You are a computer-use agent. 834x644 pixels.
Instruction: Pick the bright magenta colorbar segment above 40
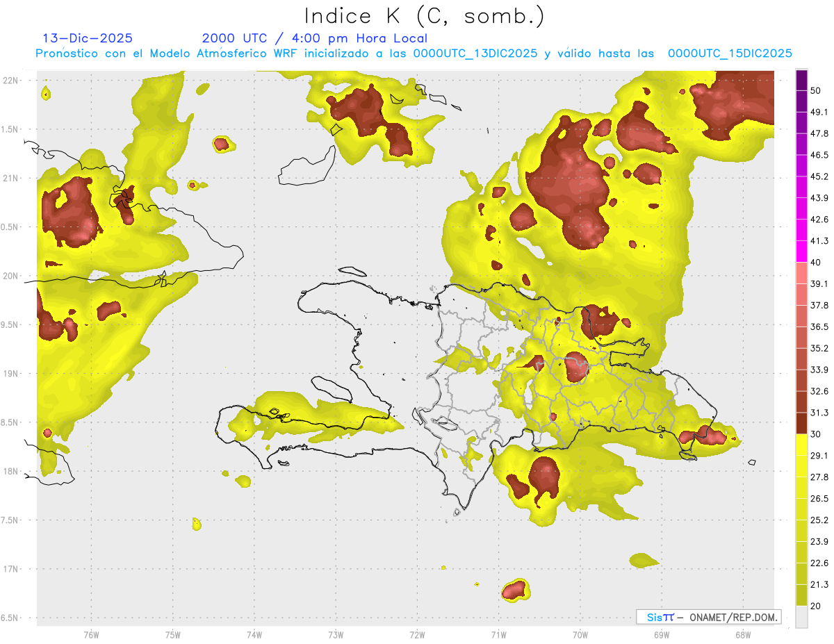(801, 251)
